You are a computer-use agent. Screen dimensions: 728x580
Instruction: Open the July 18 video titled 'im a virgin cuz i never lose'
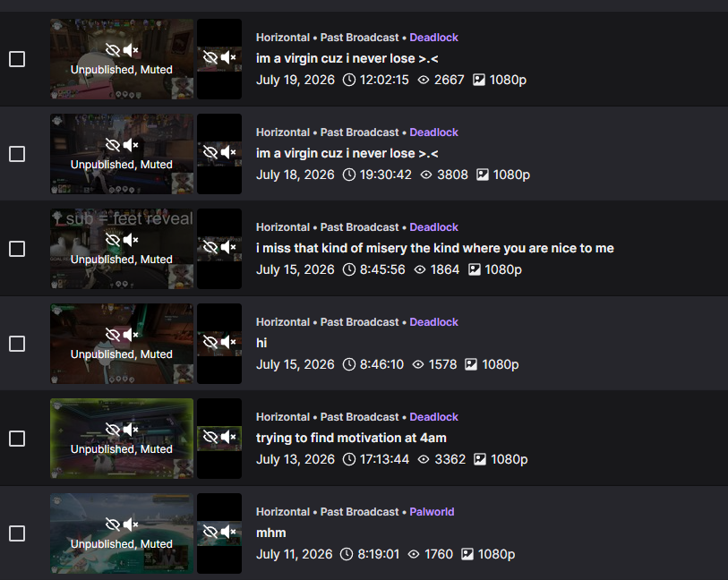pos(347,153)
